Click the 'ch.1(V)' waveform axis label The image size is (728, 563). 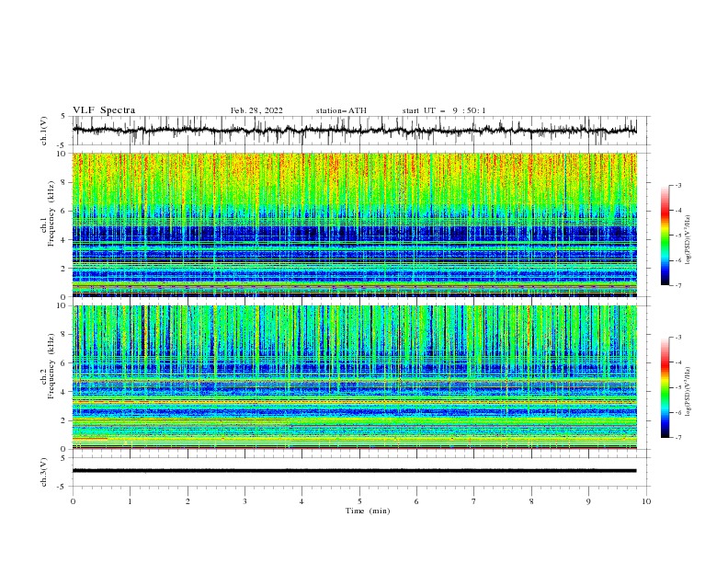tap(44, 131)
